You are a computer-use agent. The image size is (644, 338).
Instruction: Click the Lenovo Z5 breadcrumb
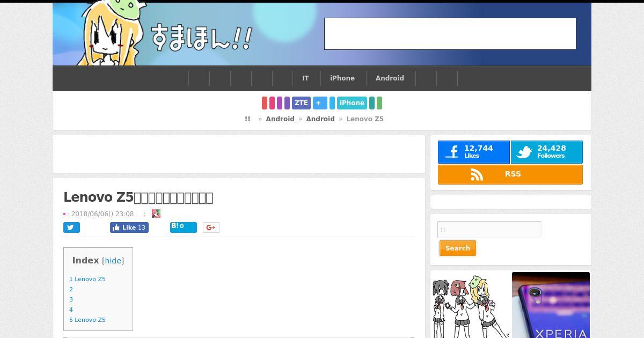(x=365, y=119)
